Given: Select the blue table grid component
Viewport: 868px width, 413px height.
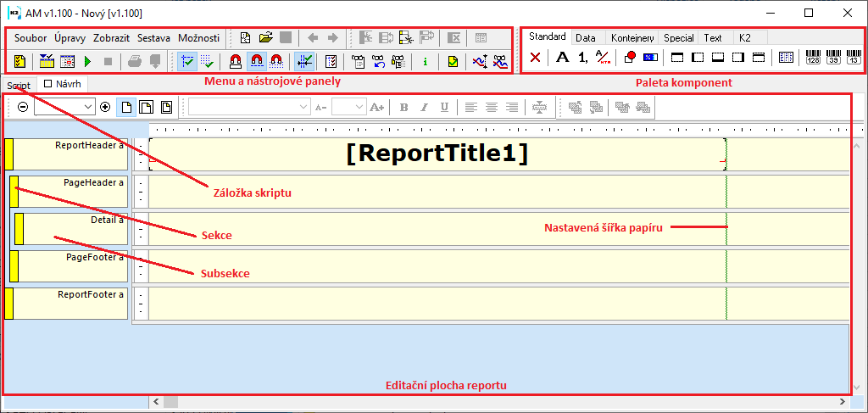Looking at the screenshot, I should click(786, 57).
